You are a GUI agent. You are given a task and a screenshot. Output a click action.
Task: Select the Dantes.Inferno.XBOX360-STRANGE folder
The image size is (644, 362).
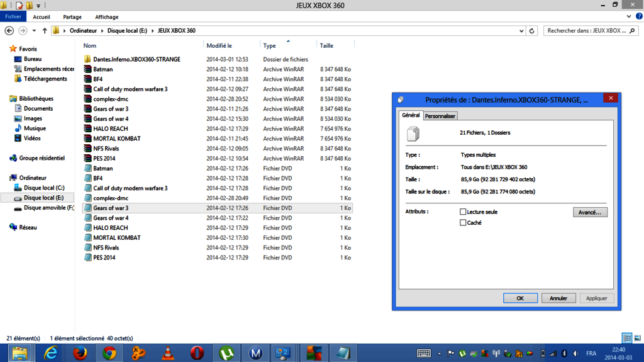tap(136, 59)
